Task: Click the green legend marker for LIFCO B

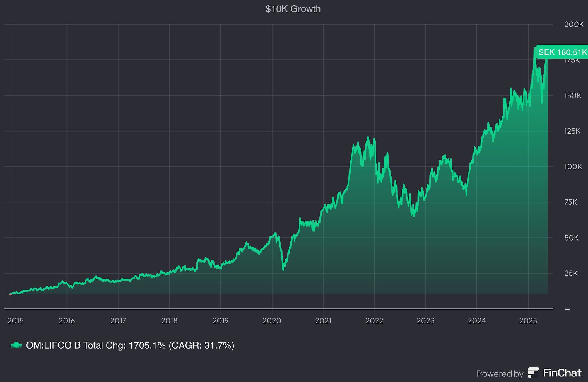Action: [16, 345]
